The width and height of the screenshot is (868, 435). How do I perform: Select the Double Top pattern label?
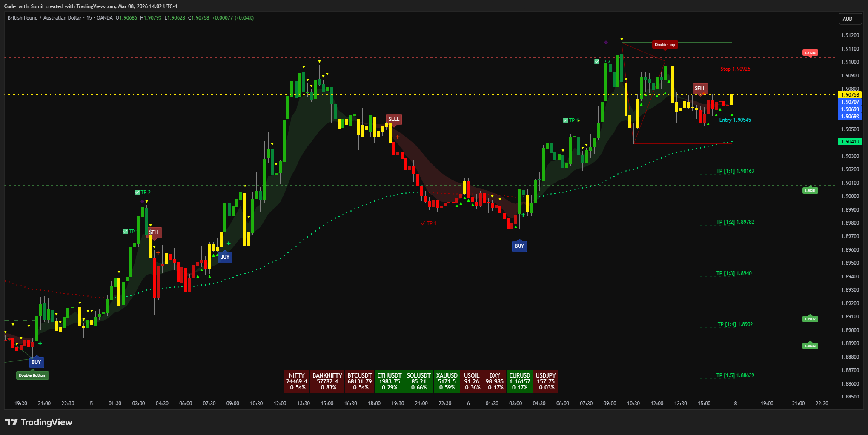(x=665, y=45)
